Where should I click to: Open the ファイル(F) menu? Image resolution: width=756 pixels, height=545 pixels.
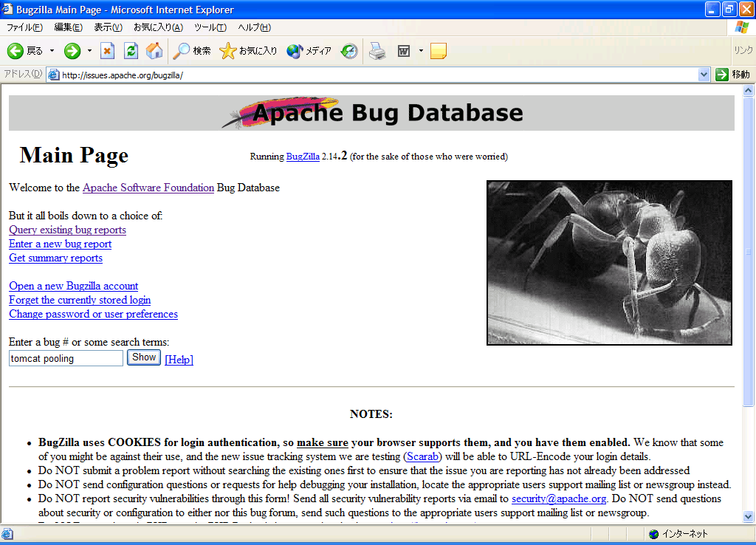(24, 27)
